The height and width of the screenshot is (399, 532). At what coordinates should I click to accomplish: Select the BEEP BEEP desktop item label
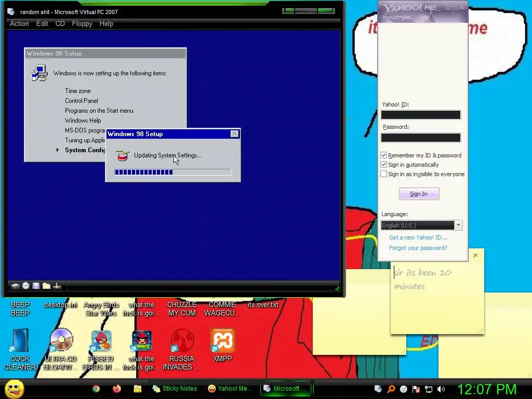click(x=20, y=309)
